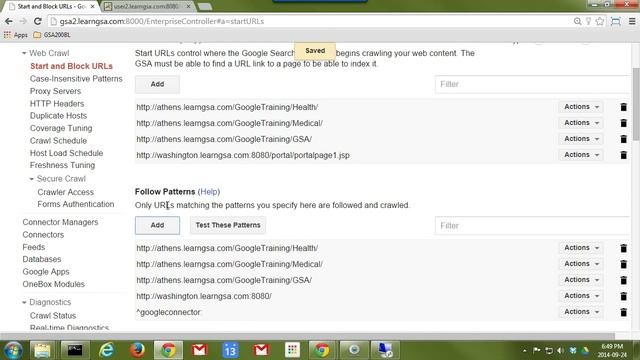The width and height of the screenshot is (640, 360).
Task: Launch Firefox from the taskbar
Action: click(x=137, y=350)
